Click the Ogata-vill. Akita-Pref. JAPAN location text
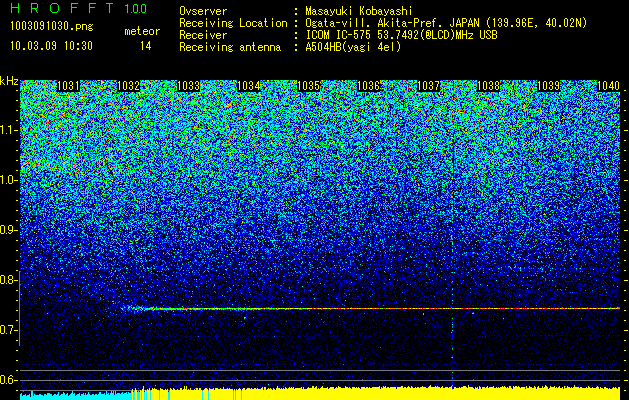The width and height of the screenshot is (629, 400). pos(446,23)
